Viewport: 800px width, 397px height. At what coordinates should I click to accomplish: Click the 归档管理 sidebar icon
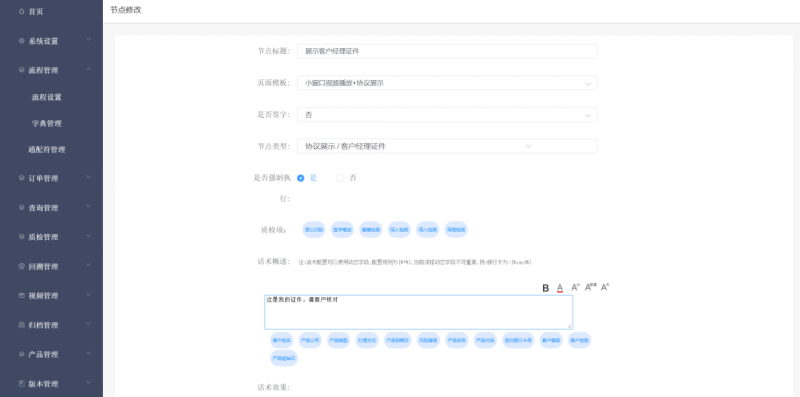tap(21, 325)
